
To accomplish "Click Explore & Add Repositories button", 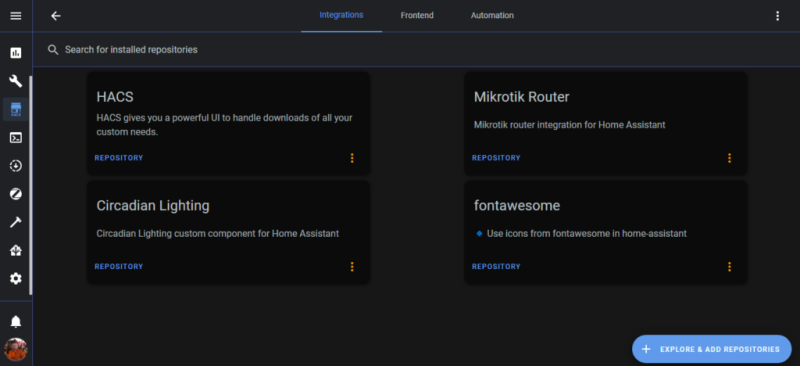I will [712, 349].
